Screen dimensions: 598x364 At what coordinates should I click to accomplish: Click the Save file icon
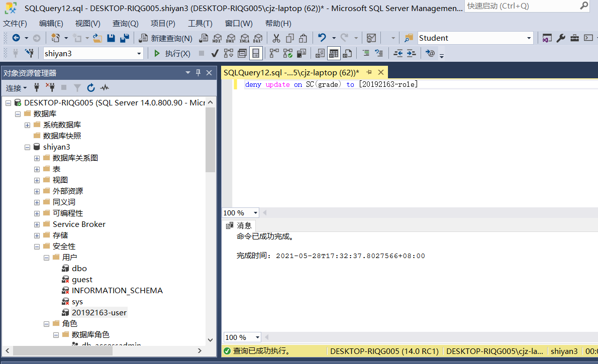coord(111,38)
